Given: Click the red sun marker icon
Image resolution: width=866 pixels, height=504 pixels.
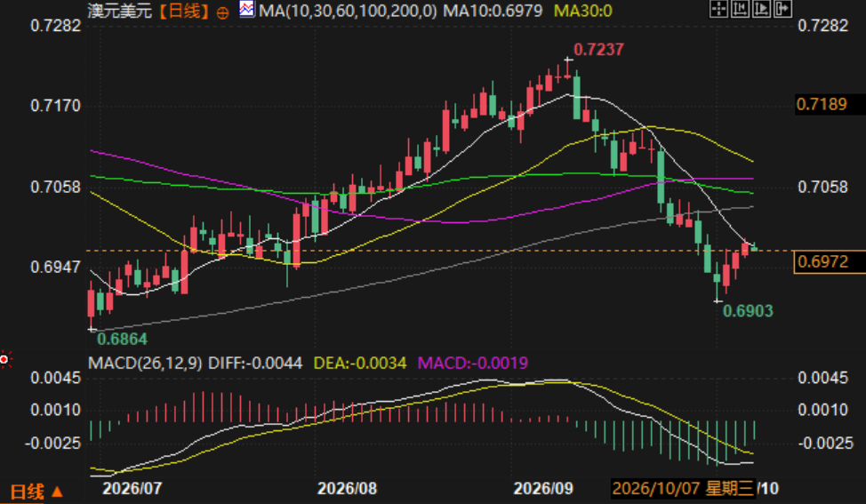Looking at the screenshot, I should [4, 360].
